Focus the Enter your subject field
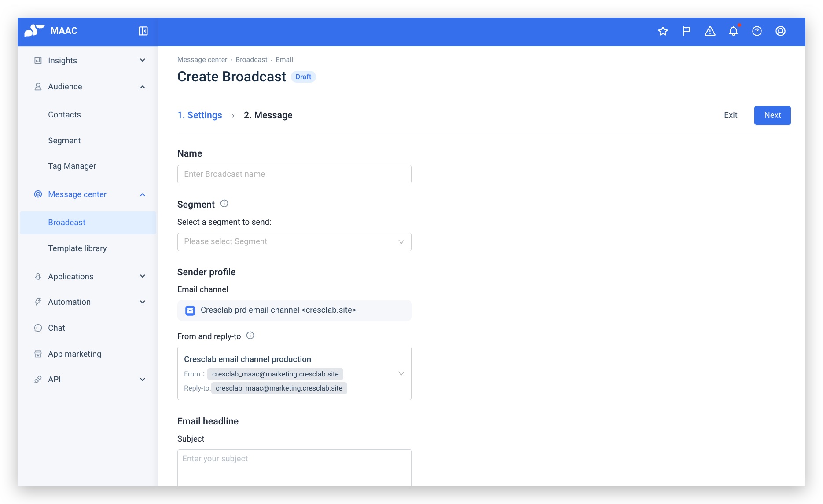This screenshot has height=504, width=823. pos(294,468)
